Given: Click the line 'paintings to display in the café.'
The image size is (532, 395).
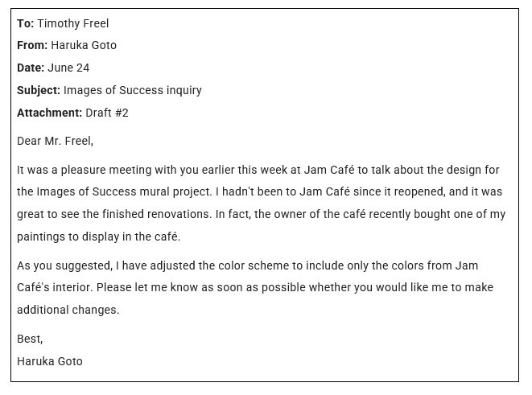Looking at the screenshot, I should coord(99,237).
